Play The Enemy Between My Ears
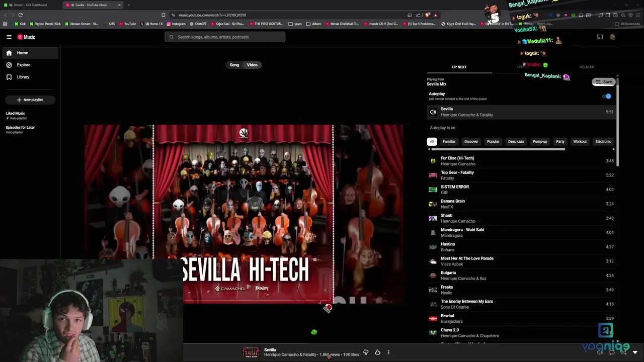This screenshot has height=362, width=644. coord(521,304)
